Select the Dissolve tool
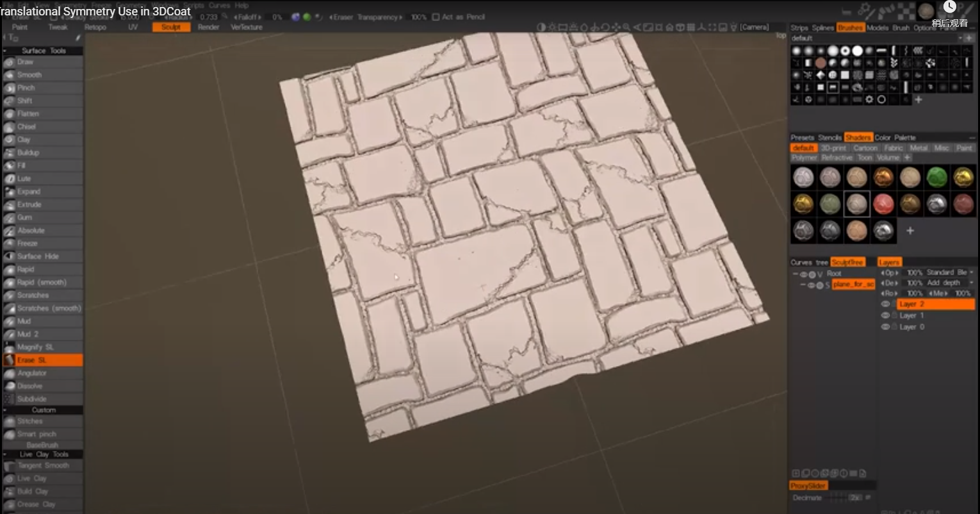The width and height of the screenshot is (980, 514). pos(42,386)
